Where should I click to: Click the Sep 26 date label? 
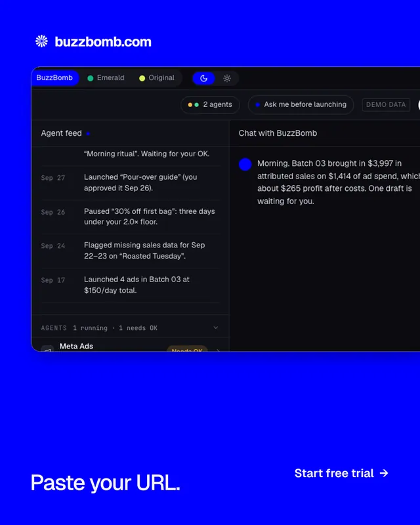(x=53, y=212)
